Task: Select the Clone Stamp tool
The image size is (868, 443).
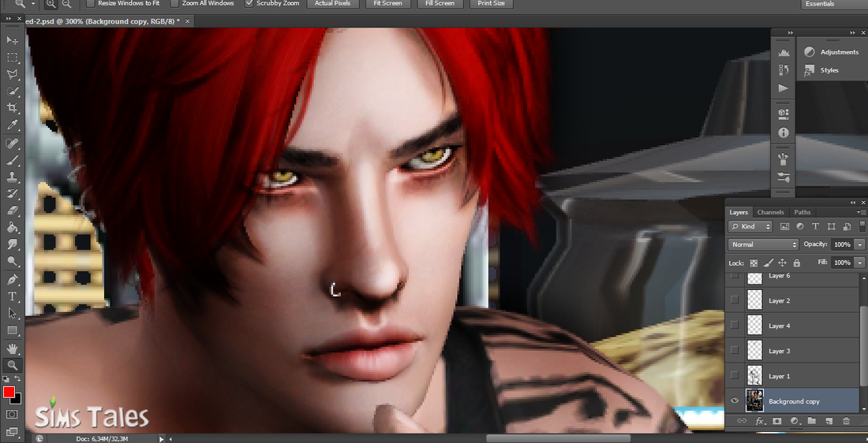Action: click(12, 177)
